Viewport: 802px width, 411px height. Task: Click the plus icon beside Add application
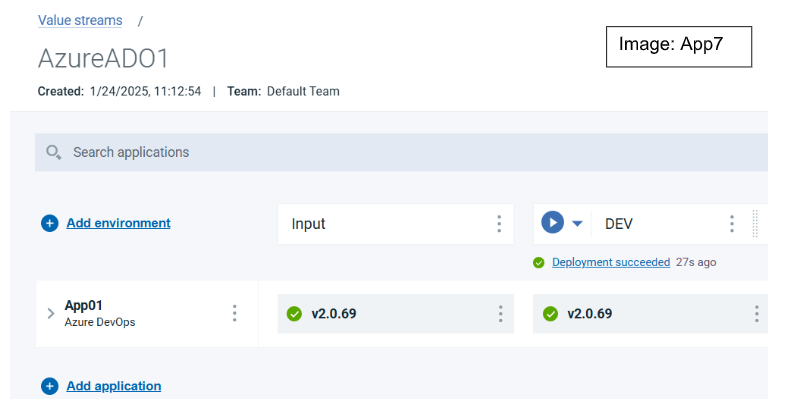[50, 386]
